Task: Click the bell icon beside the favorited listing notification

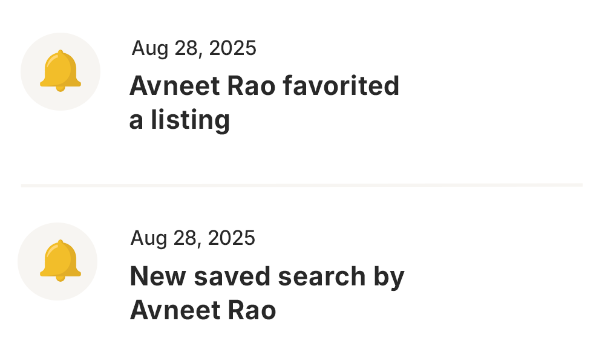Action: point(60,71)
